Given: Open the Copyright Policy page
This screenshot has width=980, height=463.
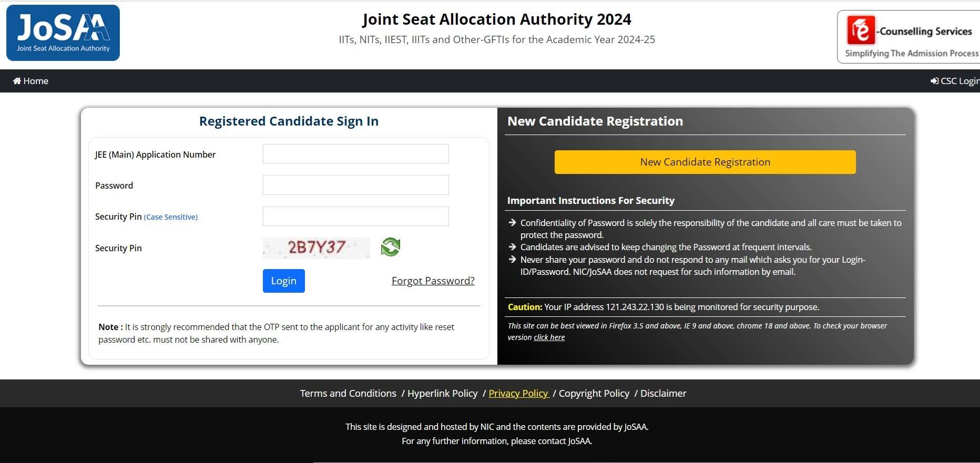Looking at the screenshot, I should click(594, 393).
